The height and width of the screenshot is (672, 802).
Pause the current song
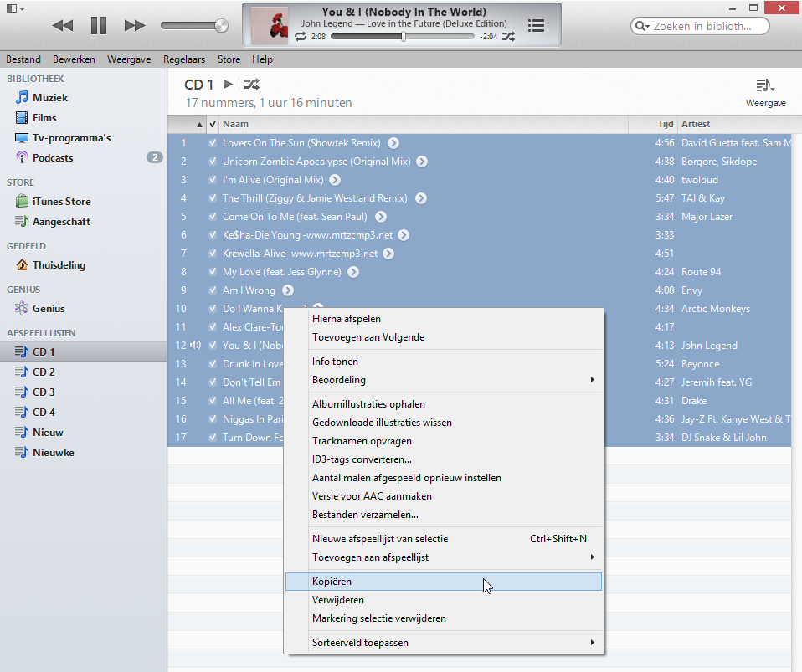coord(98,26)
